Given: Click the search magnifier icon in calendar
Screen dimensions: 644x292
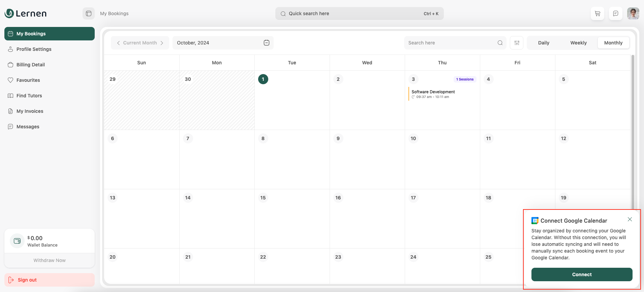Looking at the screenshot, I should (500, 43).
